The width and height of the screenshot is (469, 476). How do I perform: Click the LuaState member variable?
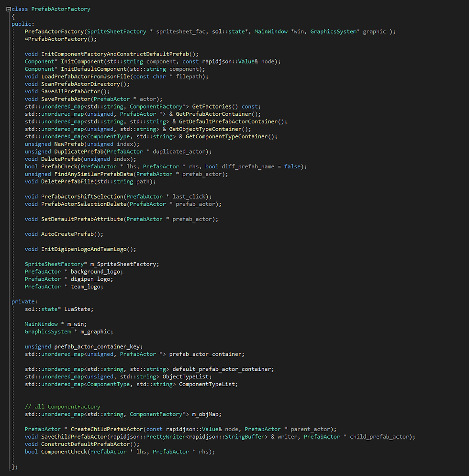pyautogui.click(x=77, y=310)
